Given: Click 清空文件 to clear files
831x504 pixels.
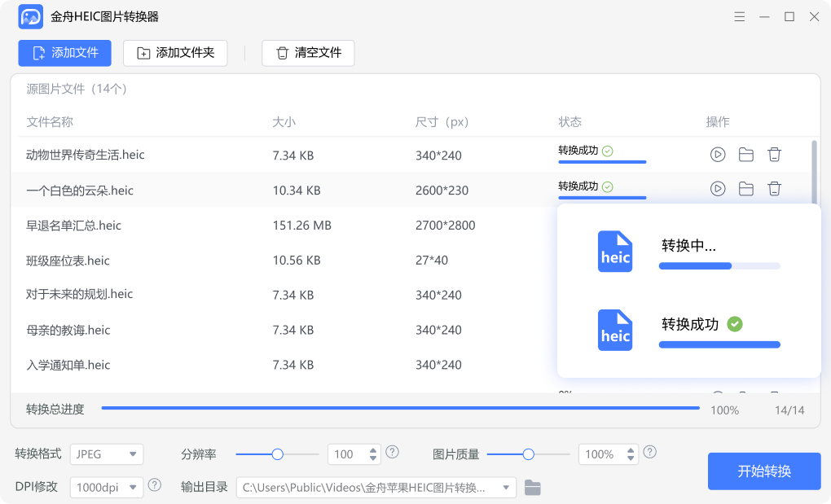Looking at the screenshot, I should [308, 53].
